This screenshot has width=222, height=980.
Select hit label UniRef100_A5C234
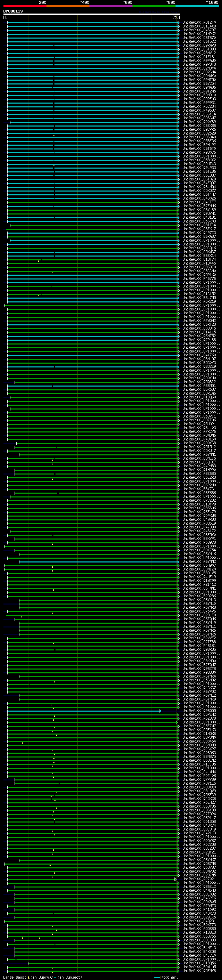(x=199, y=106)
